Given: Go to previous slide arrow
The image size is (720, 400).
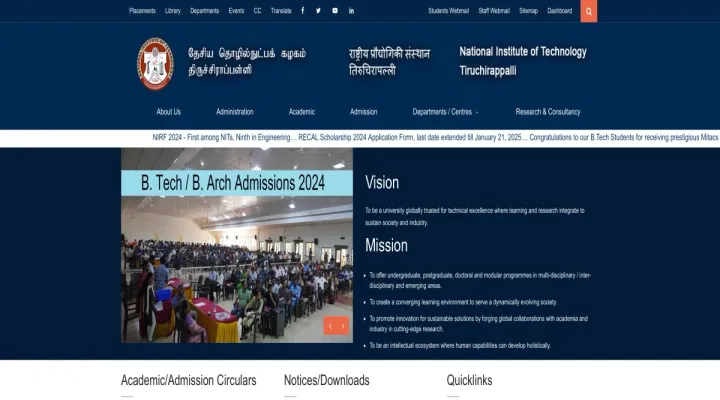Looking at the screenshot, I should pos(329,326).
